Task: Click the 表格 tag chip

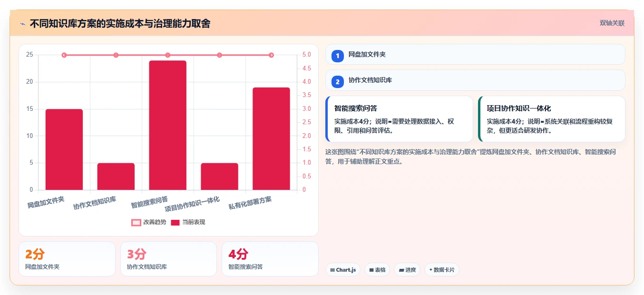Action: click(x=377, y=270)
